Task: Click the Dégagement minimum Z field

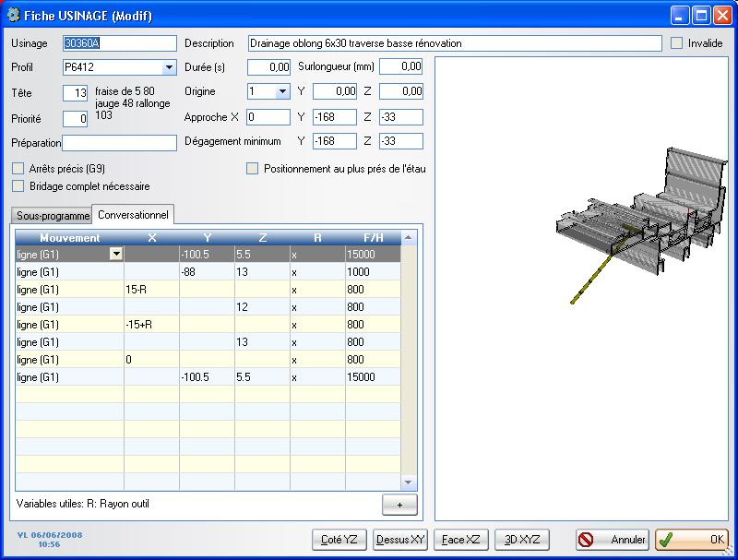Action: (x=401, y=141)
